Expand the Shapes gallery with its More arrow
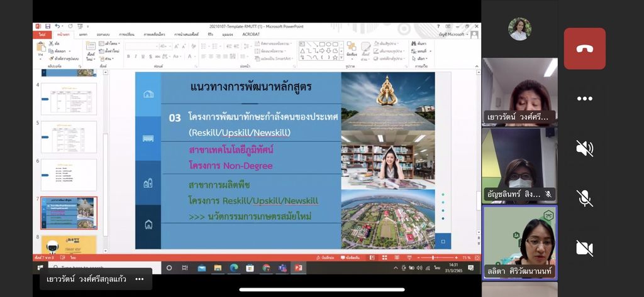Screen dimensions: 644x297 point(341,58)
